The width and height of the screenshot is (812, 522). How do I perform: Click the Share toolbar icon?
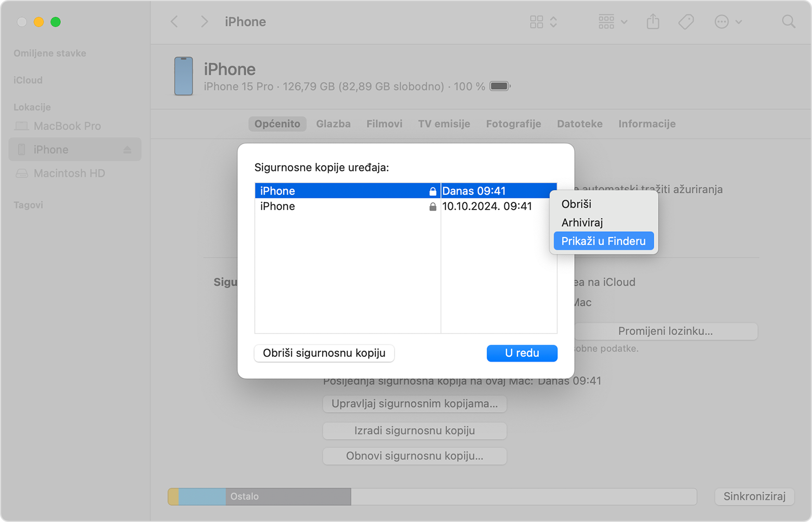[x=653, y=21]
